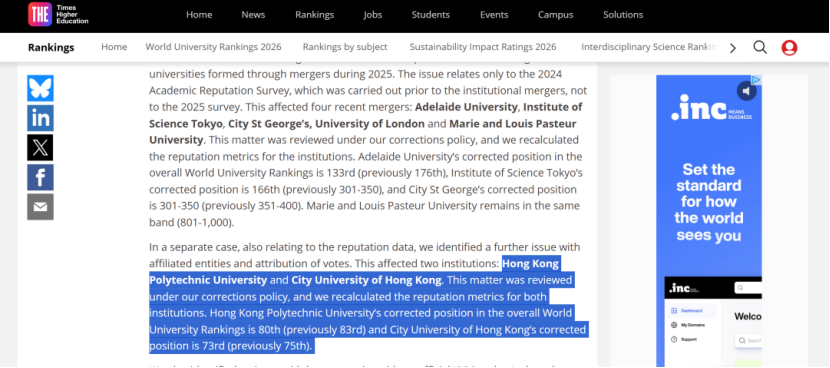Open the Rankings sub-navigation Home link
Image resolution: width=830 pixels, height=368 pixels.
(114, 47)
